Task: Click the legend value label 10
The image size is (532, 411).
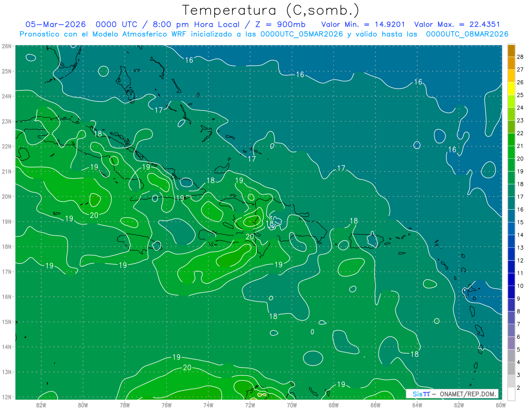Action: (x=520, y=286)
